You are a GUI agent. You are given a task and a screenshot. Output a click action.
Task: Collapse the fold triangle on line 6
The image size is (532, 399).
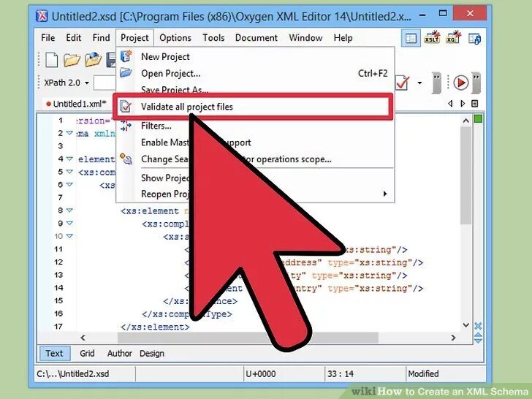(69, 185)
